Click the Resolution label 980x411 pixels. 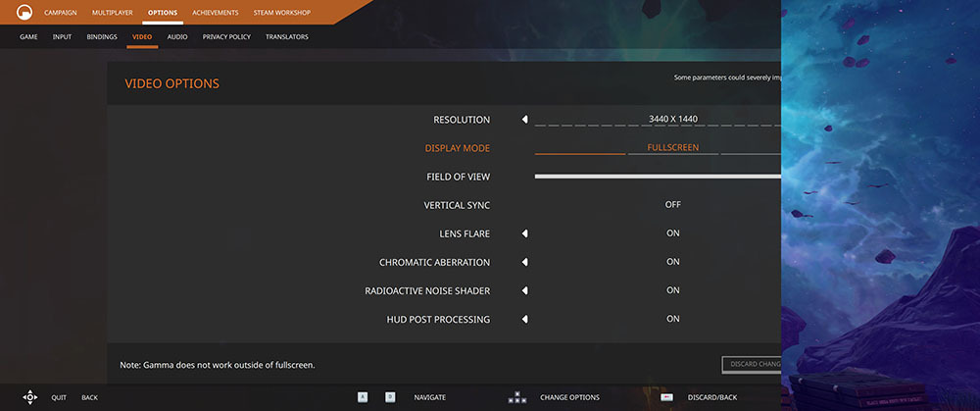462,120
